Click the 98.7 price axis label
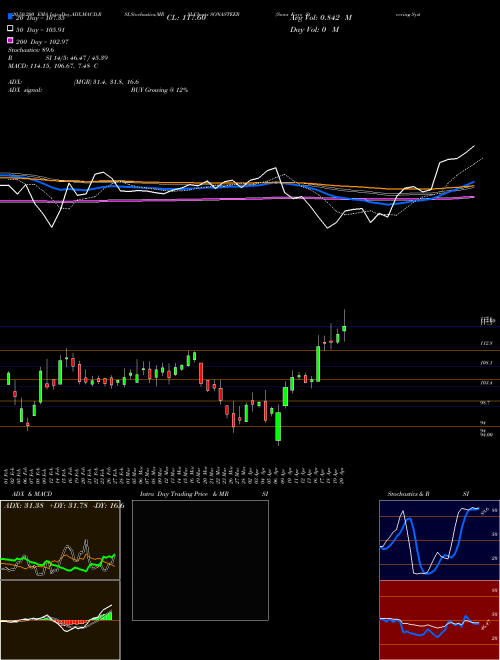500x660 pixels. pos(486,403)
